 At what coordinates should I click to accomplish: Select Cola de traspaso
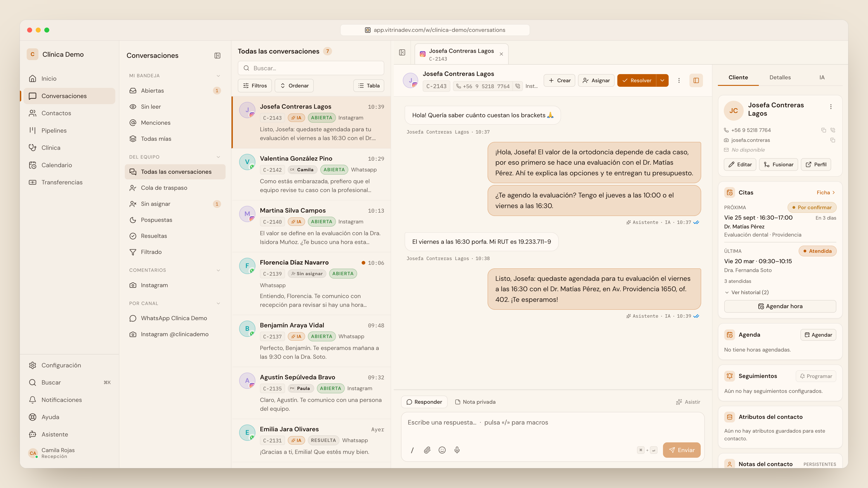tap(175, 188)
